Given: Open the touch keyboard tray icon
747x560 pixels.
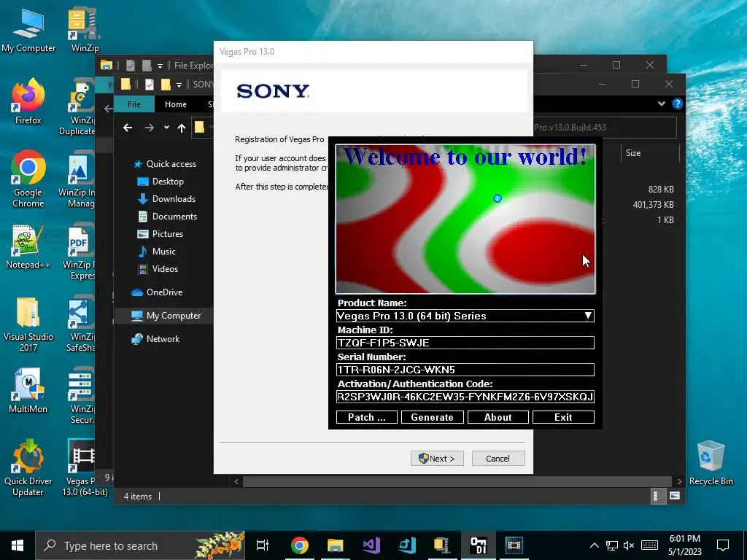Looking at the screenshot, I should [x=649, y=545].
